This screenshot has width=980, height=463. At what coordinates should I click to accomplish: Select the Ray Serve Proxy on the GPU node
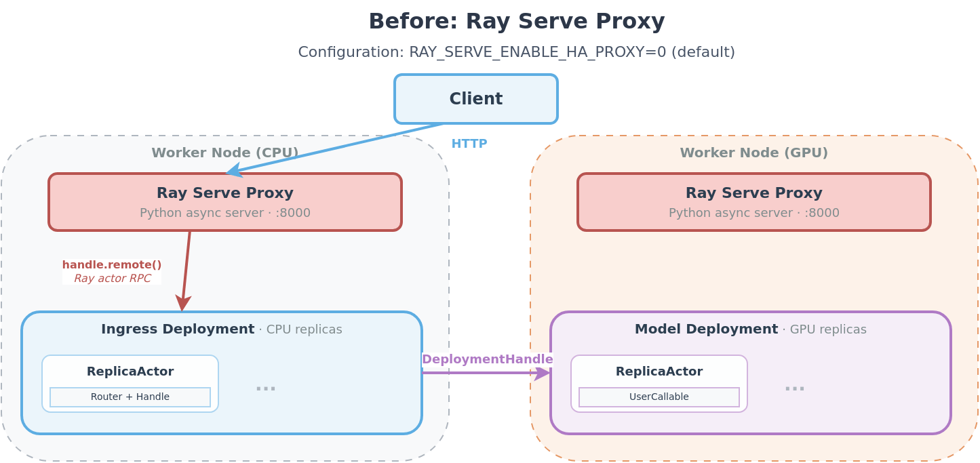[753, 201]
